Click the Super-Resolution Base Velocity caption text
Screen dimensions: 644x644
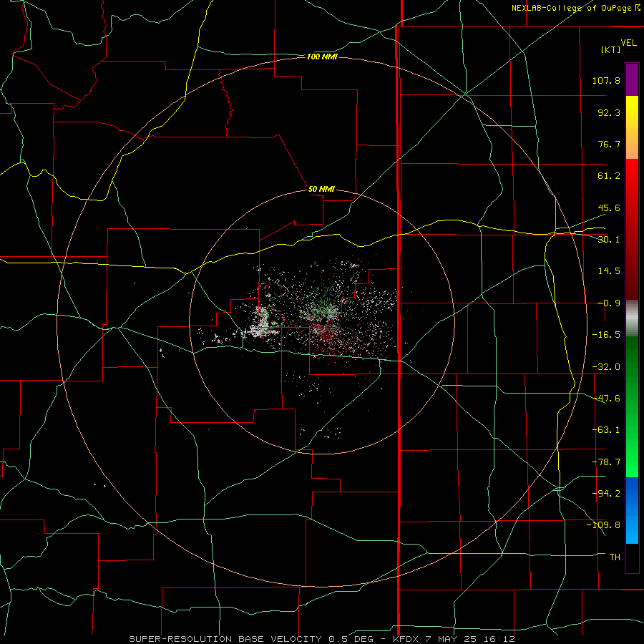coord(322,639)
